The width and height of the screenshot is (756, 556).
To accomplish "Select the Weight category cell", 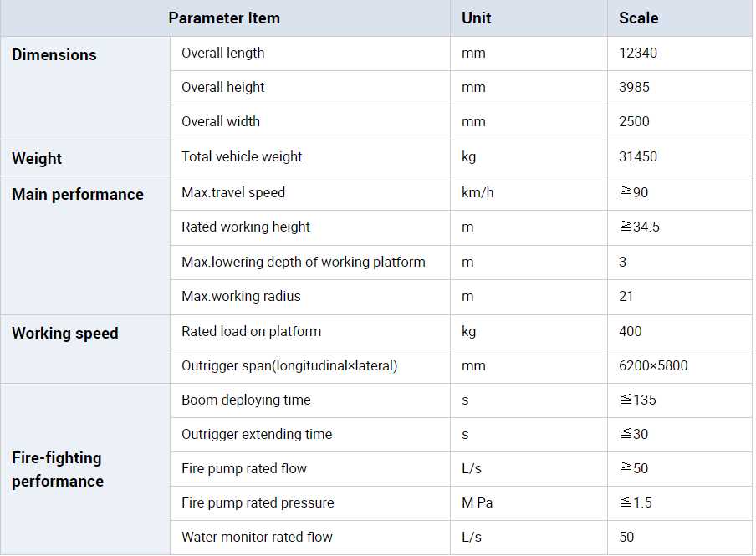I will 37,159.
